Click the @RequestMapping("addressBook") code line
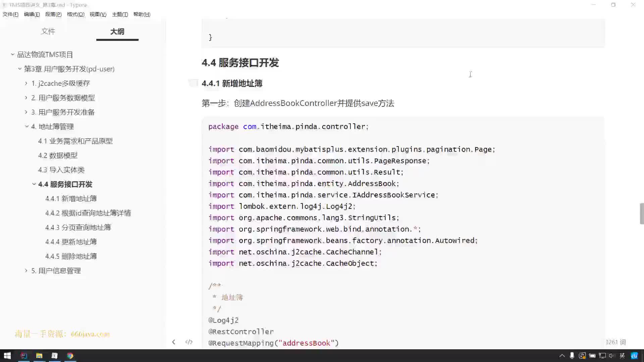 point(273,343)
